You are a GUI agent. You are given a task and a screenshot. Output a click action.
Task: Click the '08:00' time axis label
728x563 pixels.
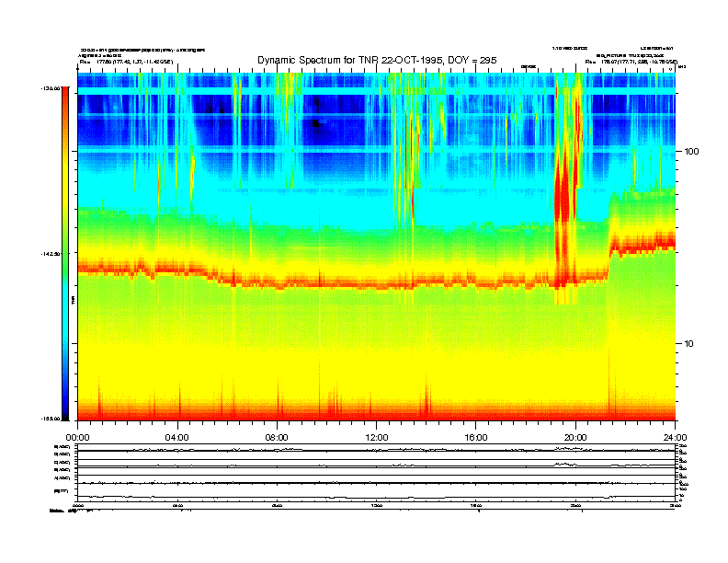click(x=277, y=438)
